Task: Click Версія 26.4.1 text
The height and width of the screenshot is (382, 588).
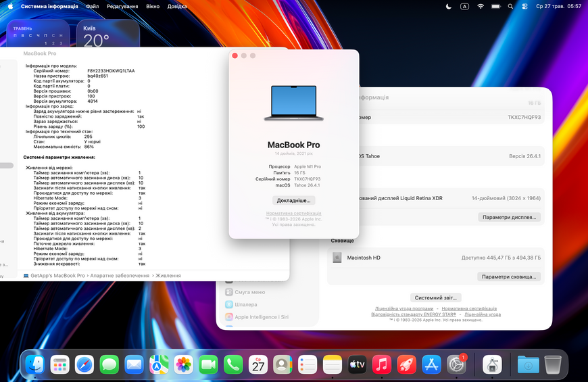Action: [x=524, y=156]
